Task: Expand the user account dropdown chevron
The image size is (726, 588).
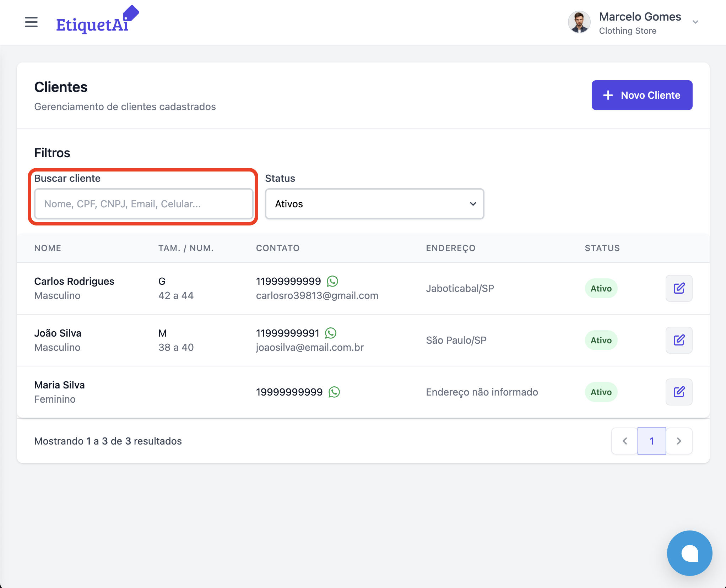Action: pyautogui.click(x=695, y=22)
